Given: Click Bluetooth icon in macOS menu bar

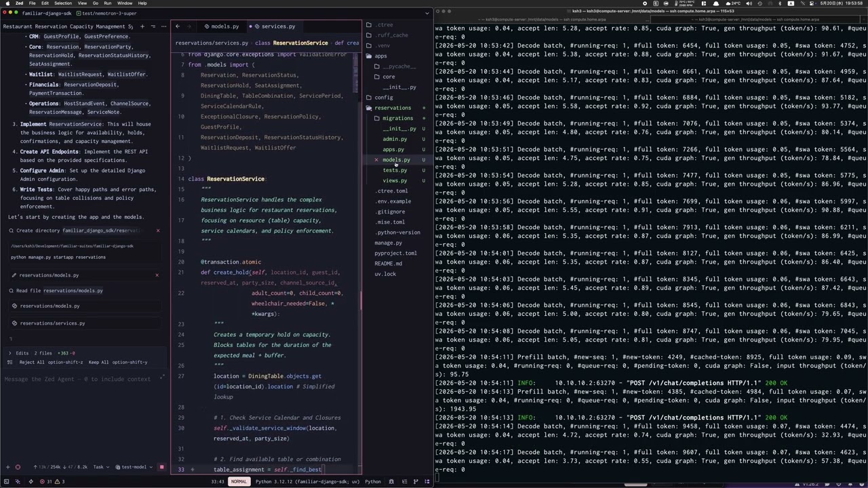Looking at the screenshot, I should click(780, 3).
